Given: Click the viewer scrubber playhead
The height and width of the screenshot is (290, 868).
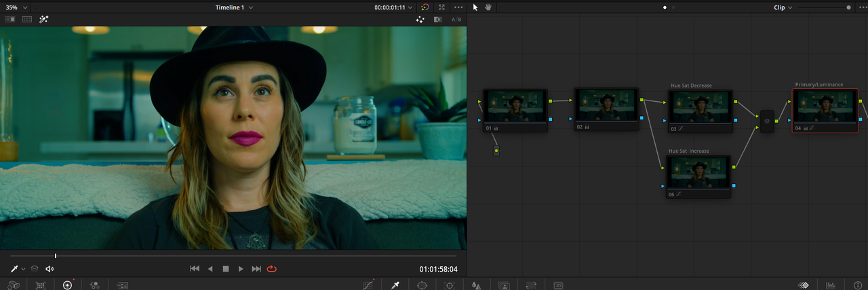Looking at the screenshot, I should (56, 256).
